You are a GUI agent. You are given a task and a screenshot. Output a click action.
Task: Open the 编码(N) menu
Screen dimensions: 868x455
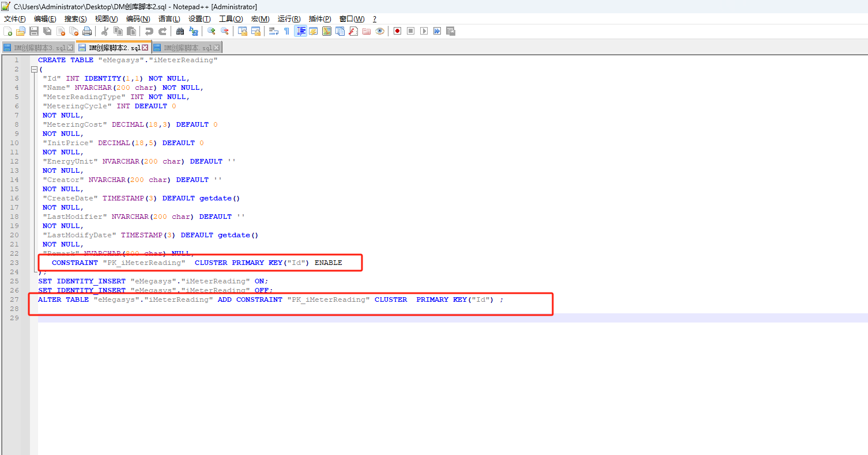point(138,19)
